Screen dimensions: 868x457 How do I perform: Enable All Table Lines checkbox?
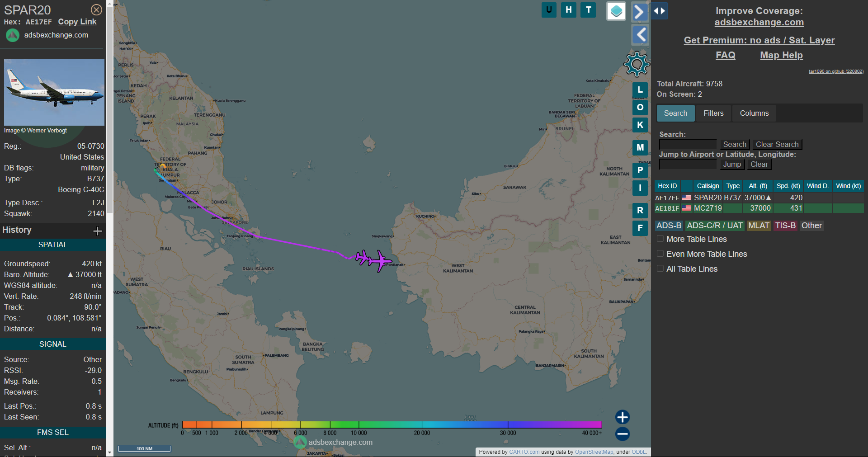(x=660, y=269)
